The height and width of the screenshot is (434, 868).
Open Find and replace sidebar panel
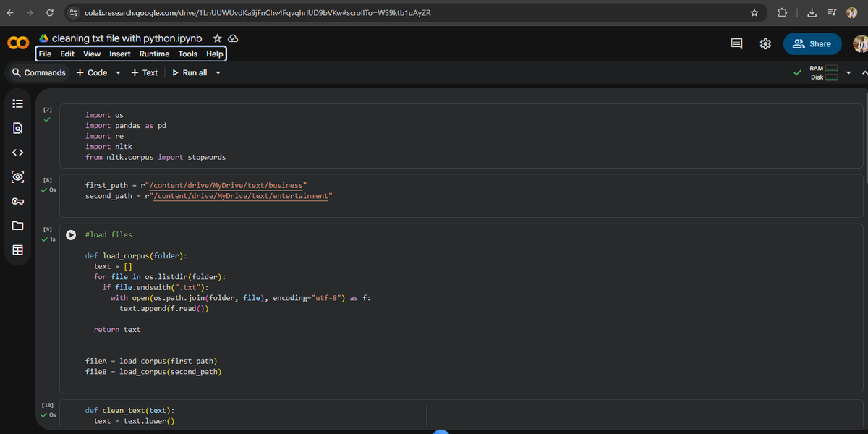(x=18, y=128)
